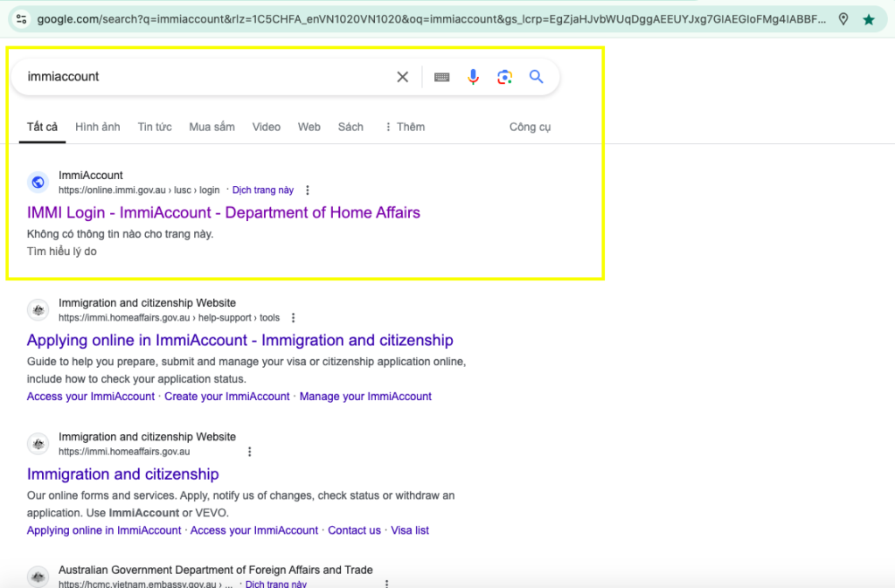895x588 pixels.
Task: Open Công cụ search tools
Action: (530, 127)
